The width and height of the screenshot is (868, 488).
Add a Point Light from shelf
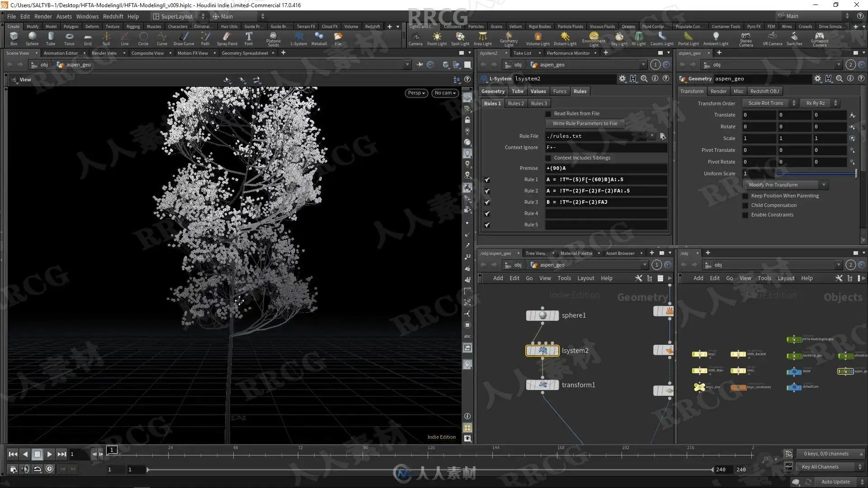pos(437,37)
